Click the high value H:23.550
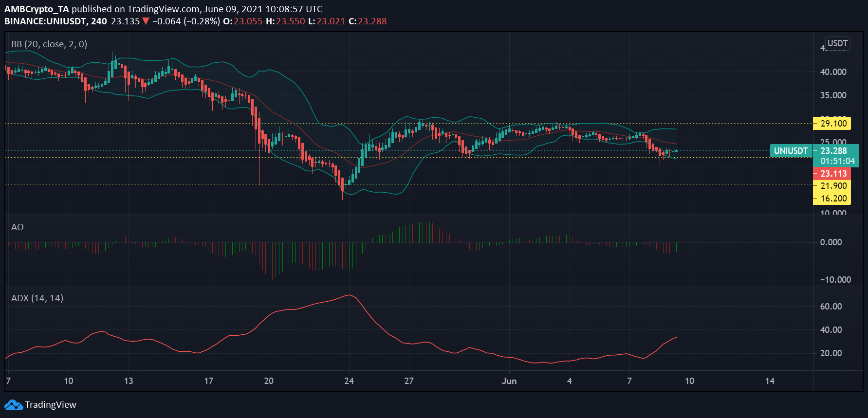The image size is (868, 418). [x=285, y=21]
